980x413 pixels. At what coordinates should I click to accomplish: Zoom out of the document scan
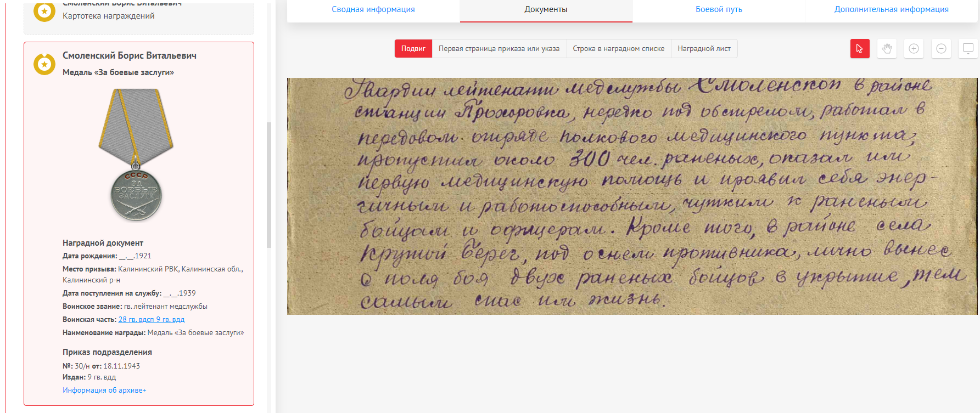(x=941, y=49)
